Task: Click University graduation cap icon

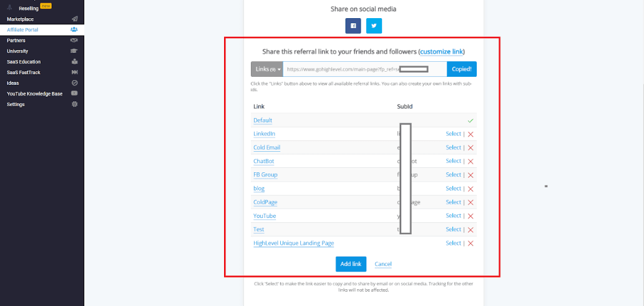Action: 74,51
